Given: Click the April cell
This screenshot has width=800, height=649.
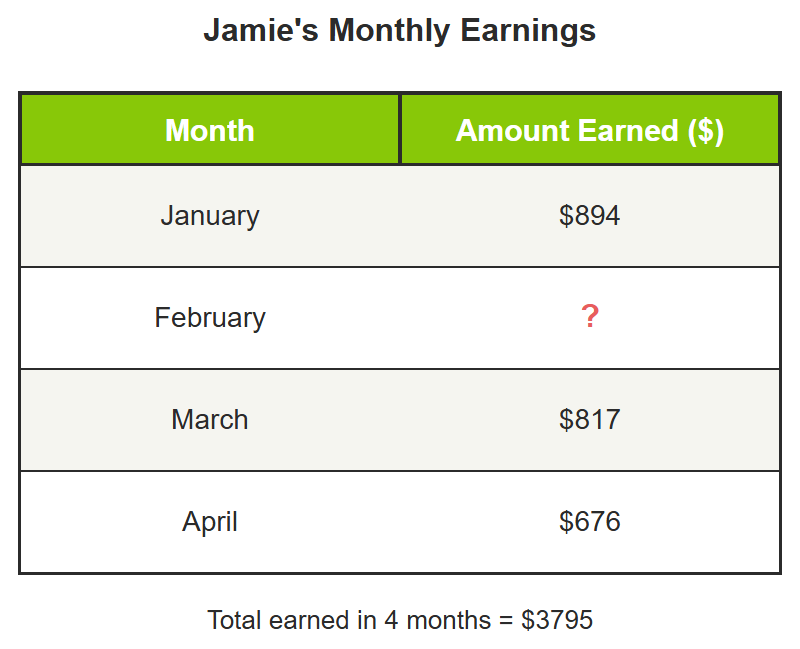Looking at the screenshot, I should 210,522.
